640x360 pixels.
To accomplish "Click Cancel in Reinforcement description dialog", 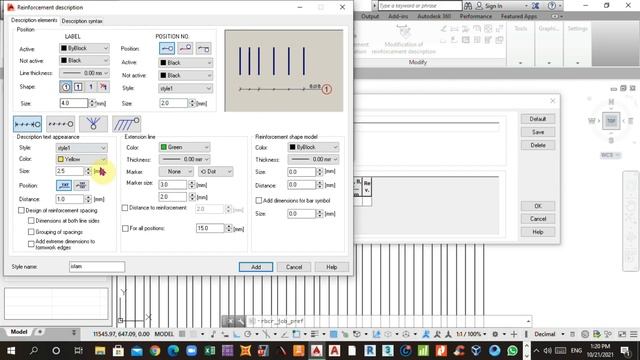I will (x=294, y=267).
